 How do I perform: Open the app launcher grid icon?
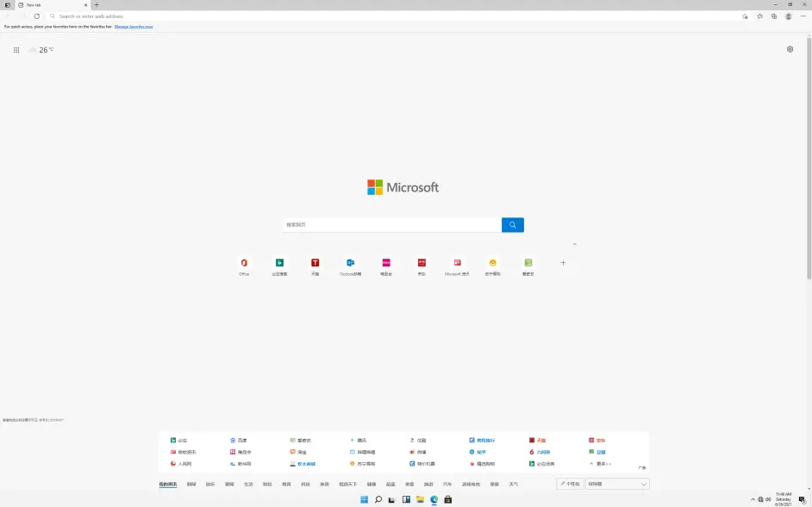pos(16,50)
